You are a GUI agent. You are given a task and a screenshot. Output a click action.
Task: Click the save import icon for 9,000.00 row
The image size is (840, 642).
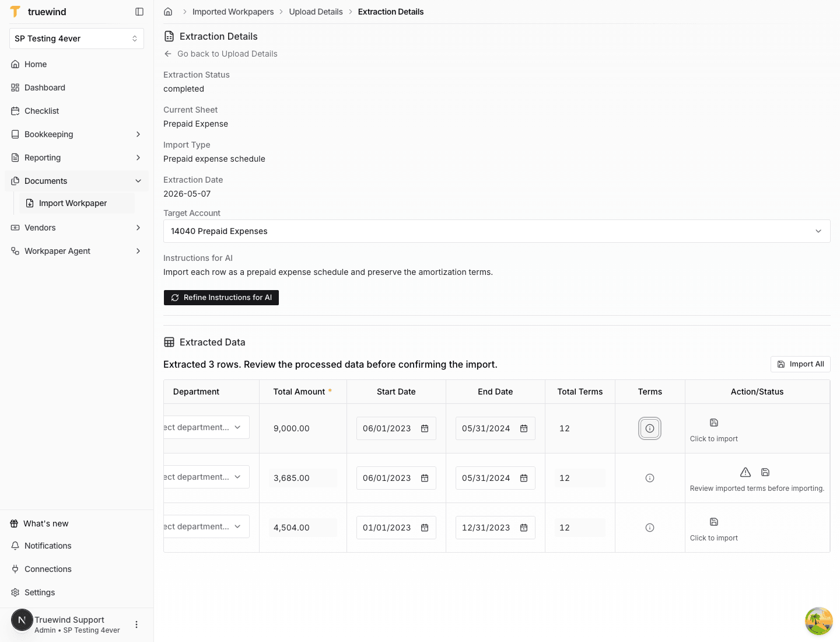tap(714, 423)
